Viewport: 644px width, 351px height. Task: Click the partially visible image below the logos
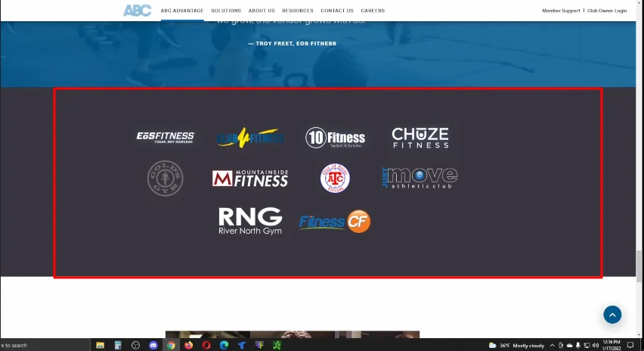[x=293, y=334]
